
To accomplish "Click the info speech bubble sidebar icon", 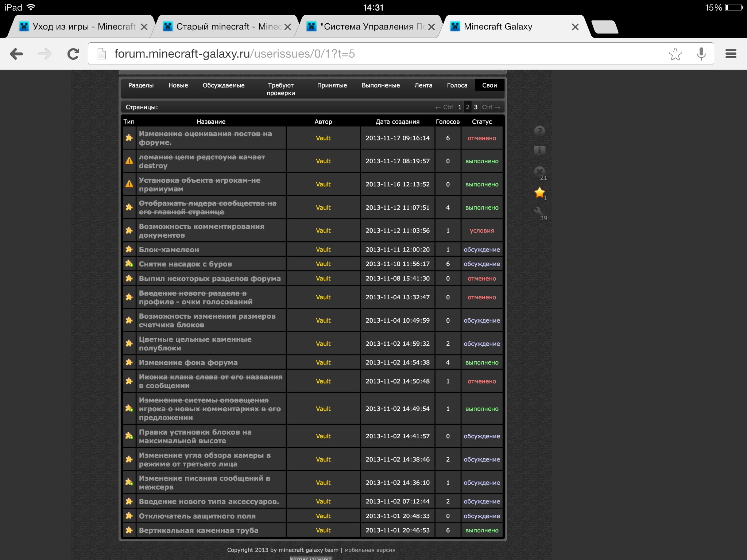I will point(539,150).
